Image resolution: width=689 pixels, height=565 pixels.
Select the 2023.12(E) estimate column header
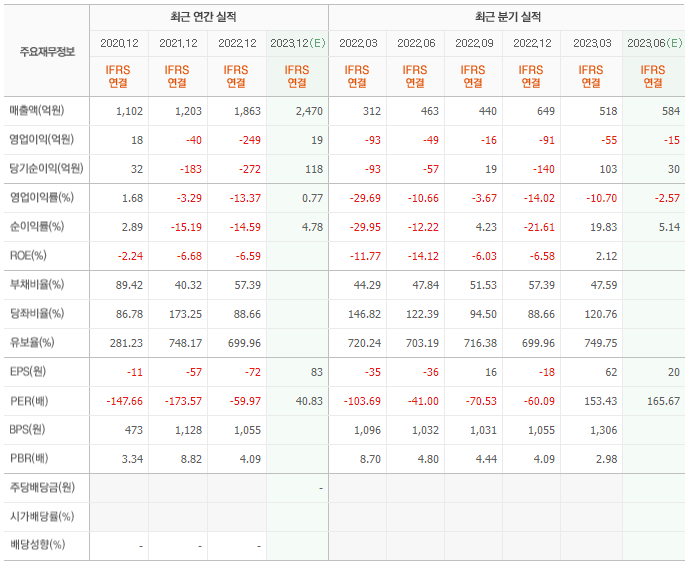(297, 43)
